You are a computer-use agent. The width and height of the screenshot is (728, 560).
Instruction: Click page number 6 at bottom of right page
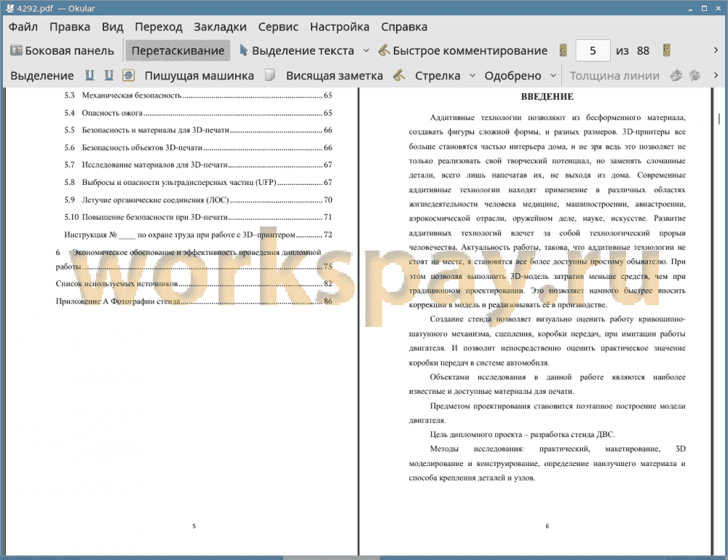(x=547, y=526)
